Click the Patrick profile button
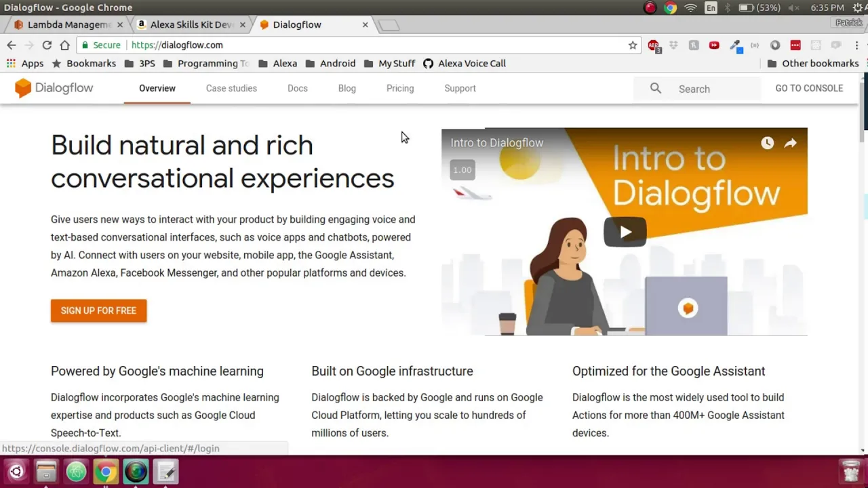The width and height of the screenshot is (868, 488). 849,22
